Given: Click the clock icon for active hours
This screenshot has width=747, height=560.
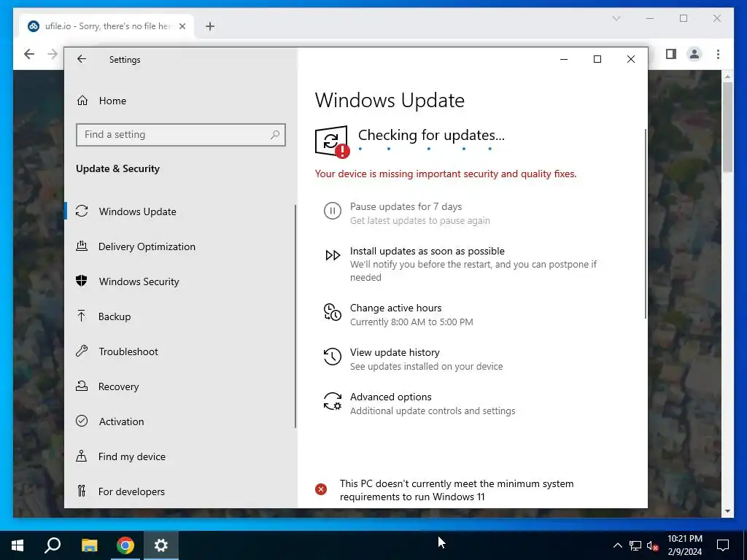Looking at the screenshot, I should (333, 312).
